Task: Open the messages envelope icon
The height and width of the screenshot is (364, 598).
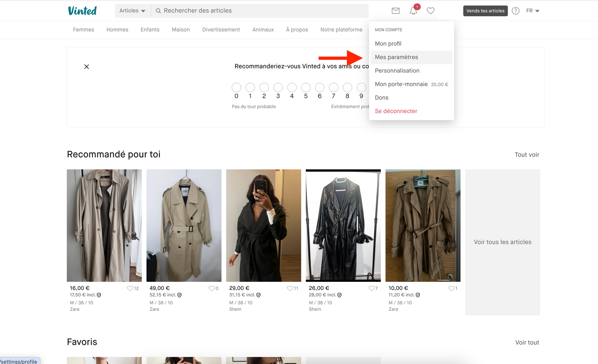Action: point(395,11)
